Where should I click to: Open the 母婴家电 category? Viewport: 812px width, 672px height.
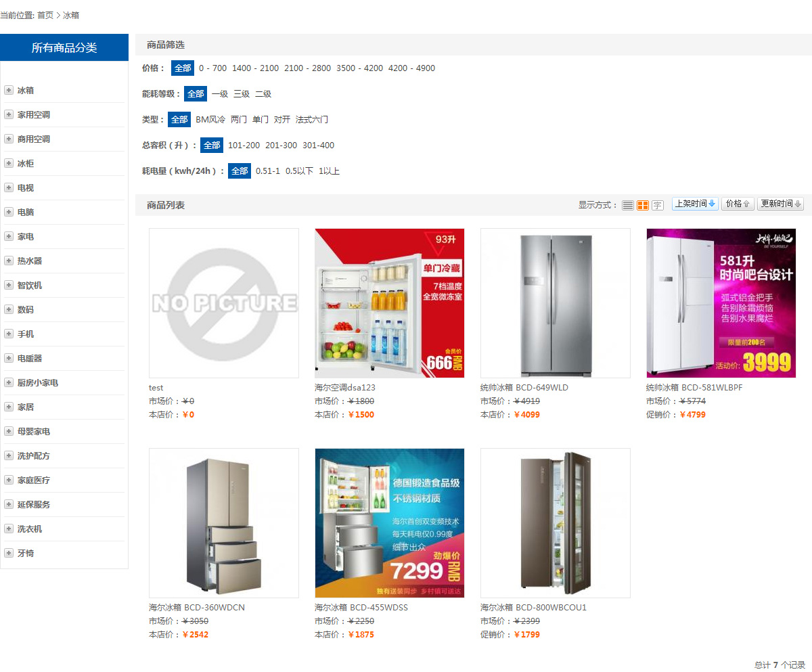tap(34, 431)
